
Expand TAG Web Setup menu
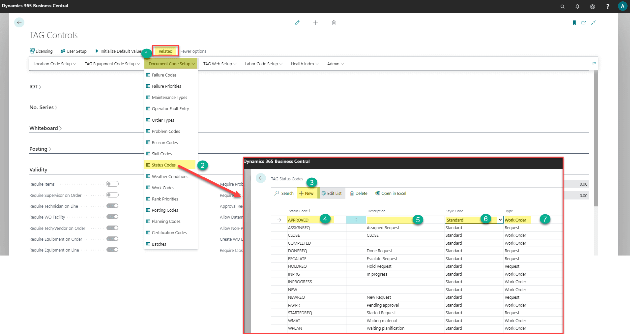click(x=220, y=64)
